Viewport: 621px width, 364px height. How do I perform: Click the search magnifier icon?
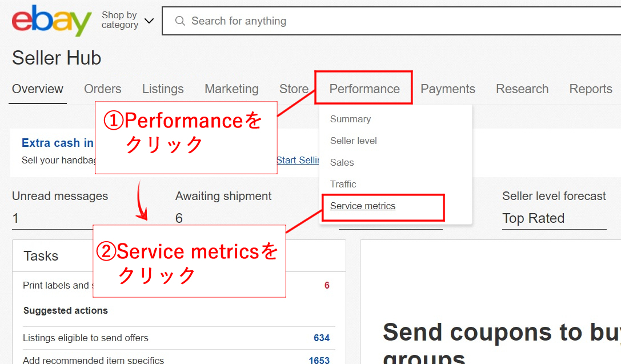coord(180,21)
